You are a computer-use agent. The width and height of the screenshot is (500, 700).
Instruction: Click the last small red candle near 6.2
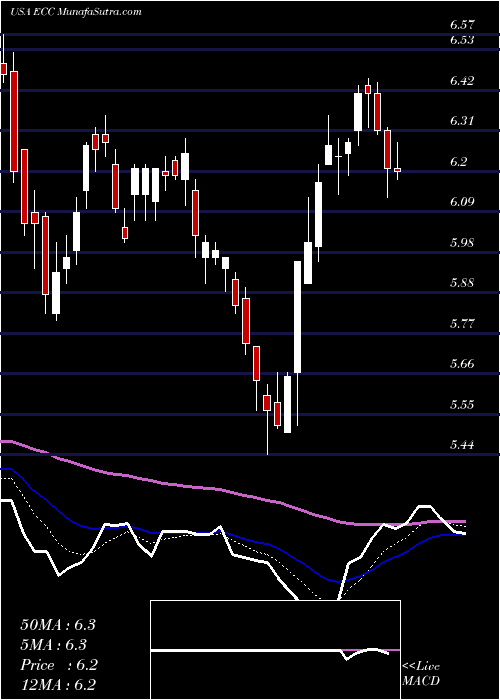coord(397,170)
